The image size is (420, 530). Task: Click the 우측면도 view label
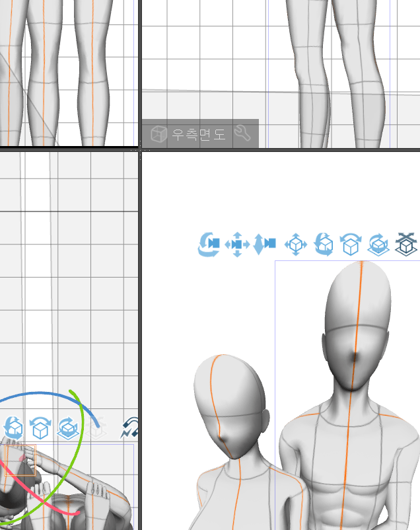pos(198,135)
